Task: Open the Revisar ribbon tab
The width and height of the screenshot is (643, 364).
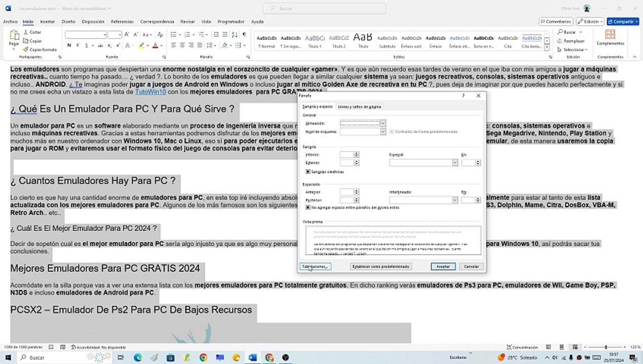Action: [188, 22]
